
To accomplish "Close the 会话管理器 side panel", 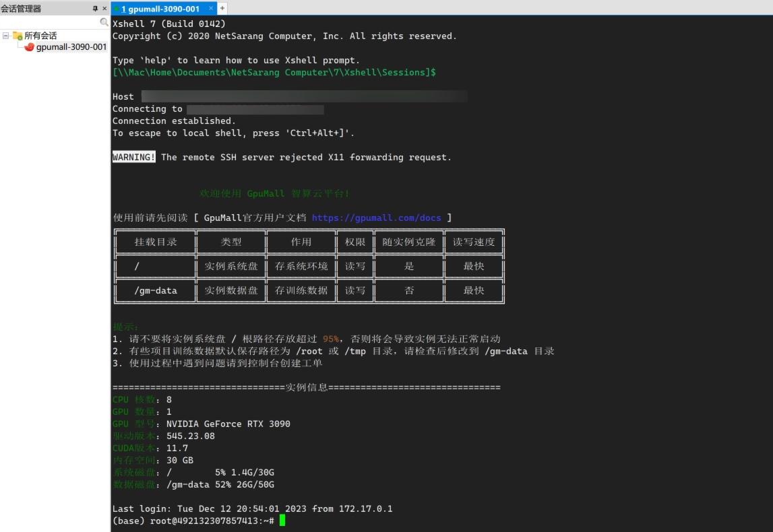I will [x=103, y=8].
